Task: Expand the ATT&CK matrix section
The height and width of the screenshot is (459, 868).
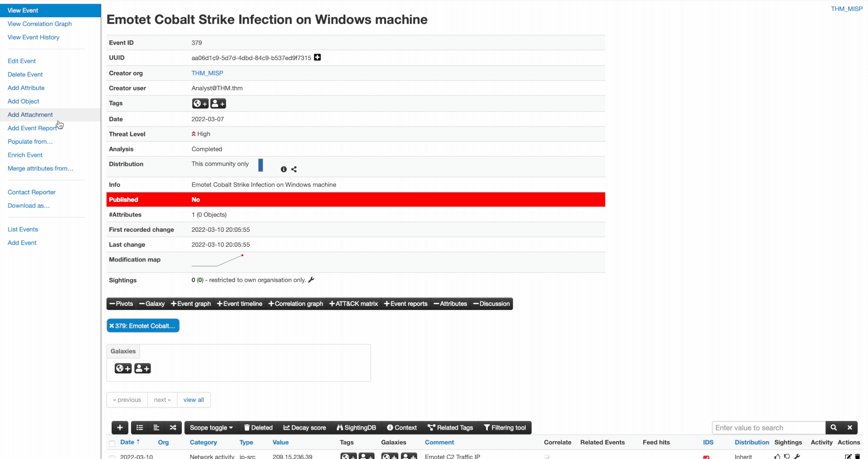Action: 354,304
